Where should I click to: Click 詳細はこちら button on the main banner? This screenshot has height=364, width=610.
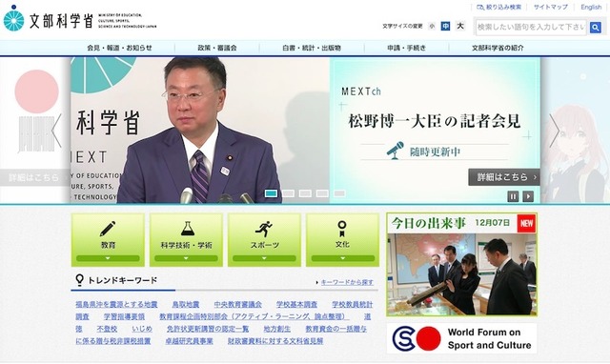[x=504, y=177]
